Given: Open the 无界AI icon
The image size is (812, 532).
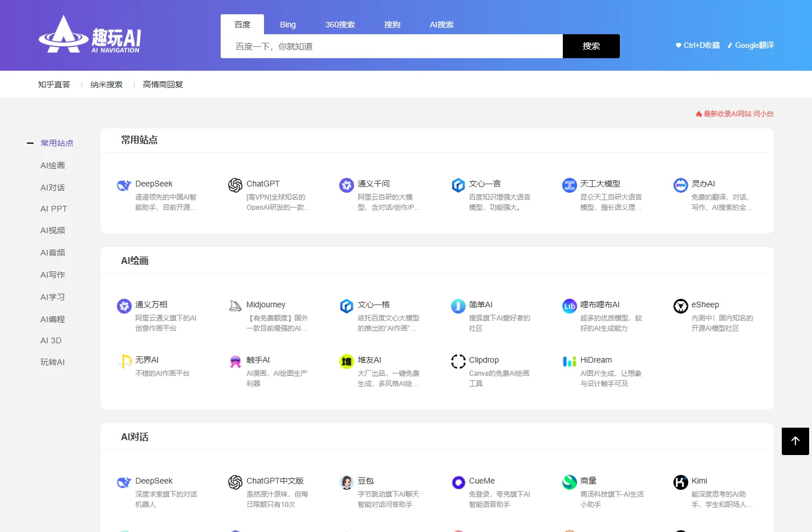Looking at the screenshot, I should tap(124, 362).
